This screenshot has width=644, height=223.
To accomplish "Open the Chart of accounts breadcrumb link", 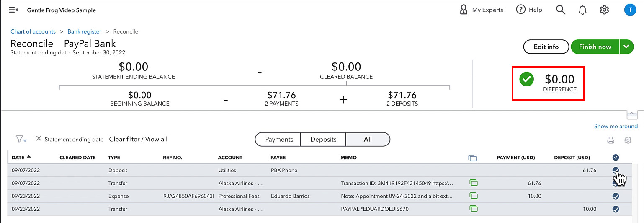I will [x=33, y=31].
